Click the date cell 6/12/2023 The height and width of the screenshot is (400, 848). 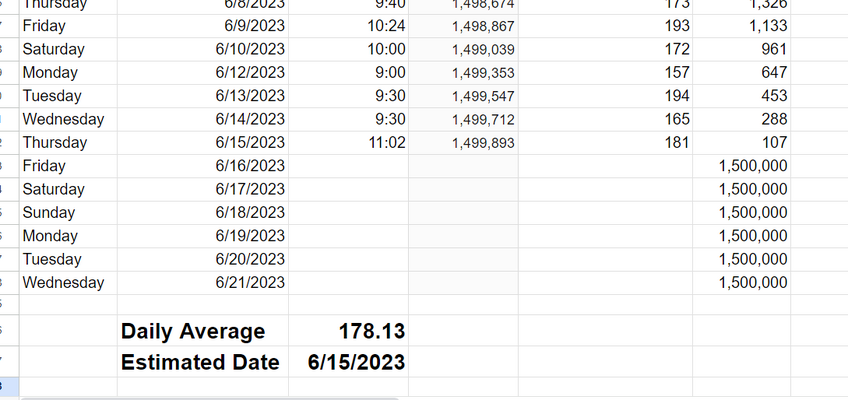pos(203,73)
